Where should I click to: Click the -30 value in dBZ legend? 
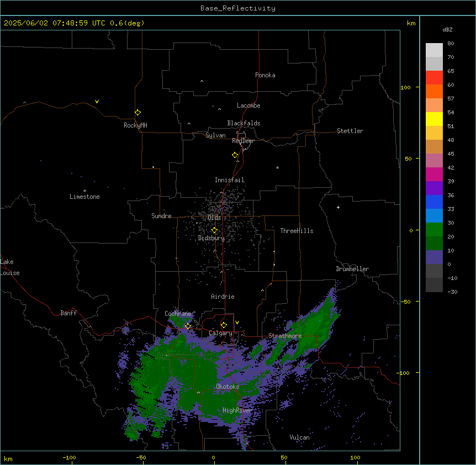[452, 292]
